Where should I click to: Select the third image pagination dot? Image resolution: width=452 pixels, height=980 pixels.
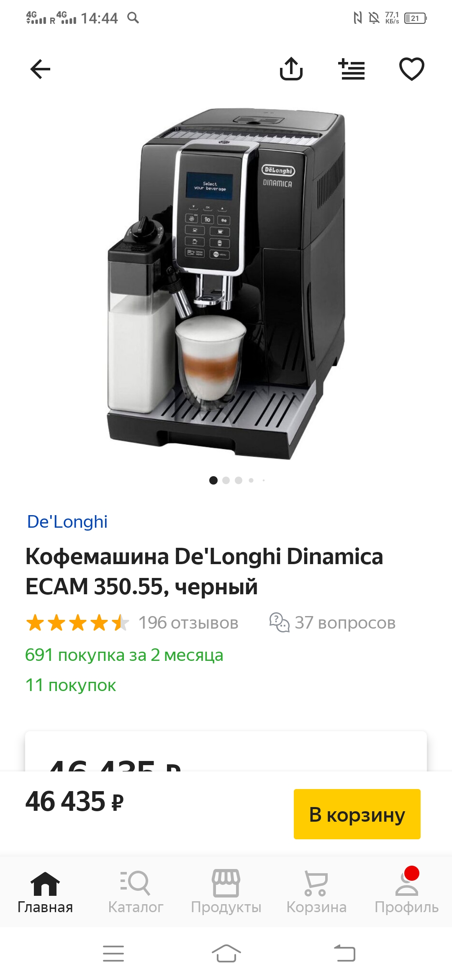click(x=239, y=480)
